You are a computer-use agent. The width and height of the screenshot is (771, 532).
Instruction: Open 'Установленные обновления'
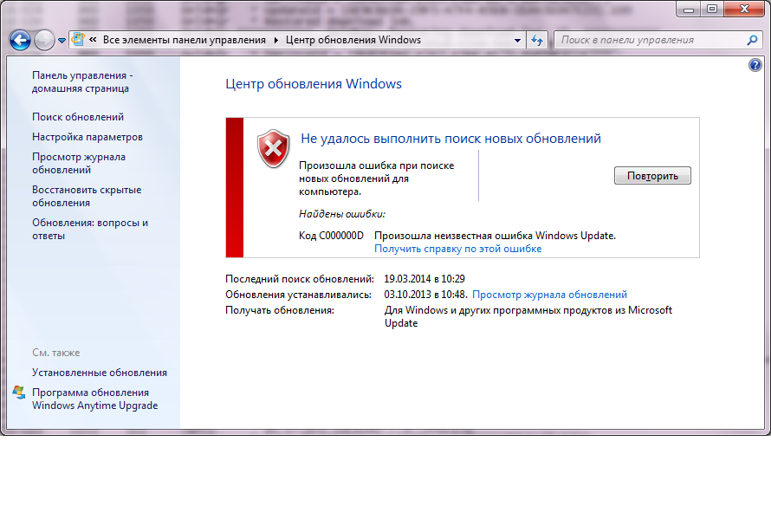click(x=100, y=373)
